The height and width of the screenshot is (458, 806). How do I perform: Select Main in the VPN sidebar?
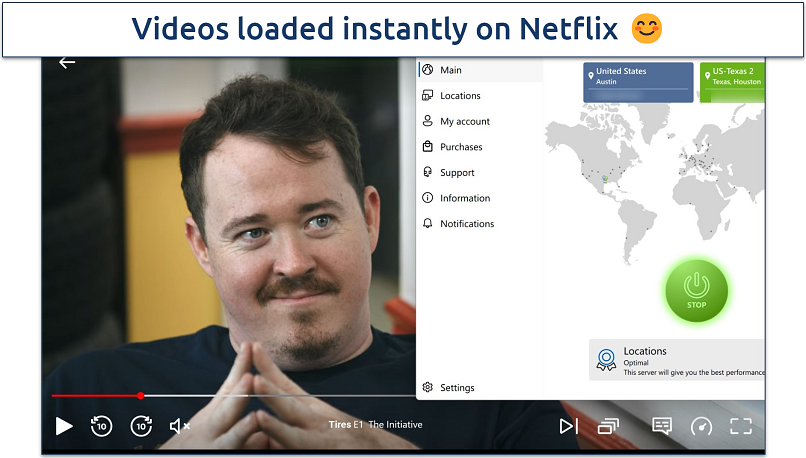coord(481,70)
